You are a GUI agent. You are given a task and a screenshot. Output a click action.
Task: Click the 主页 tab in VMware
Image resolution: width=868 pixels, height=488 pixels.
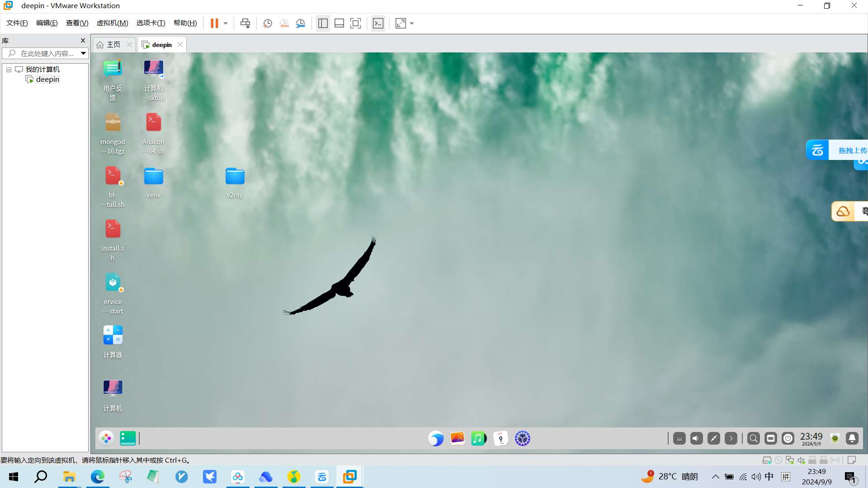pyautogui.click(x=113, y=44)
